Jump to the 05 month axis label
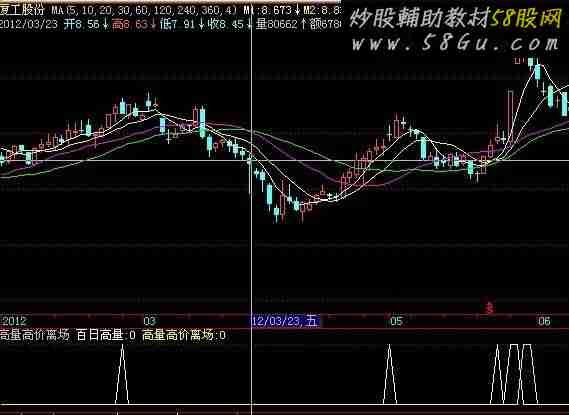The image size is (569, 415). pyautogui.click(x=397, y=321)
